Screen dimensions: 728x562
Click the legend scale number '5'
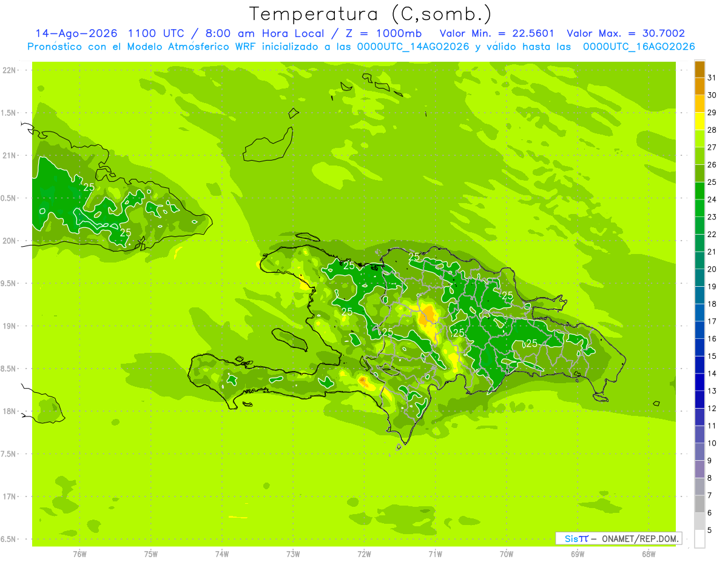pos(710,530)
